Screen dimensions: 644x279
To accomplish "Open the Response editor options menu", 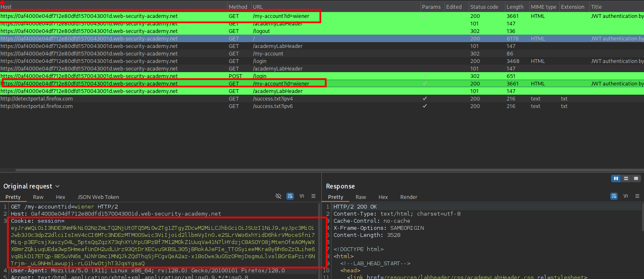I will coord(637,196).
